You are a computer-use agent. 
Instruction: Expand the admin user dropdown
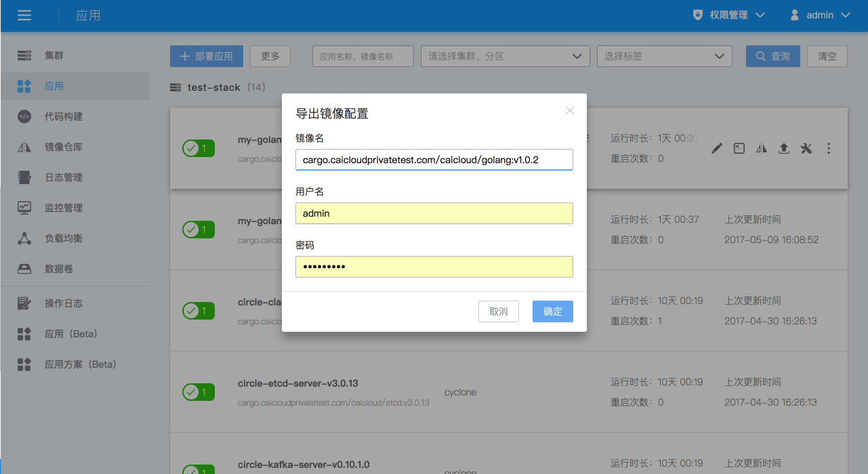click(821, 15)
